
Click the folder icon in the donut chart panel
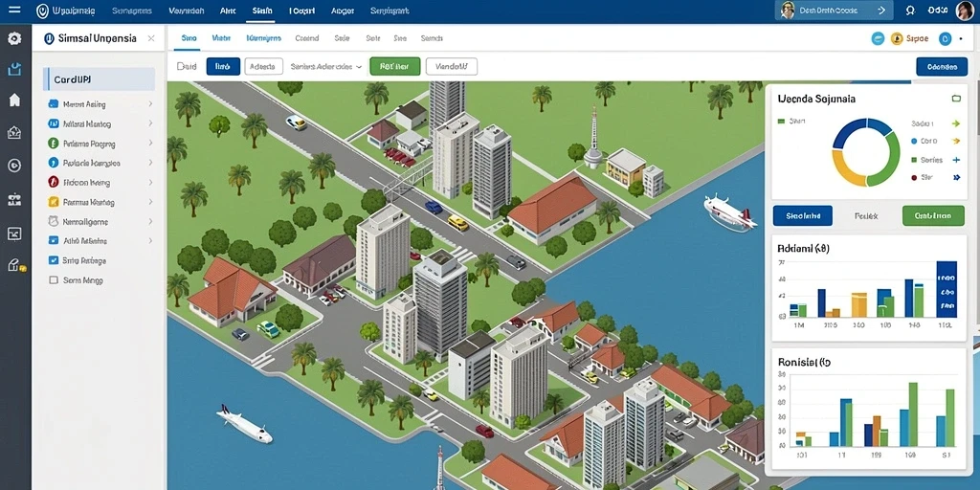coord(955,99)
